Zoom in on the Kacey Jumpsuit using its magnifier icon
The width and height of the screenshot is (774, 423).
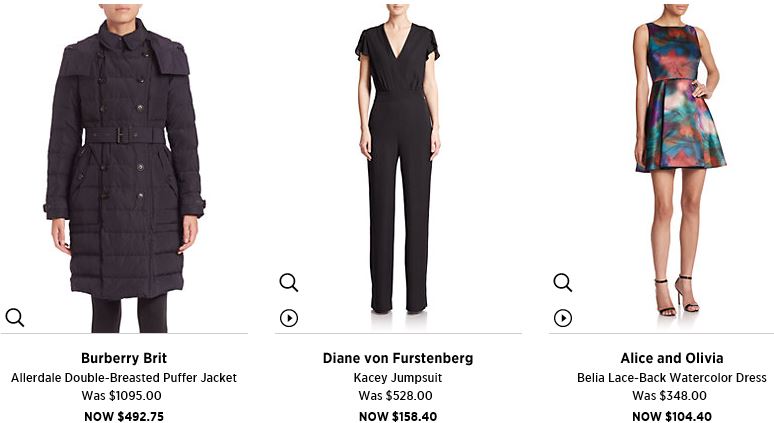[x=289, y=282]
